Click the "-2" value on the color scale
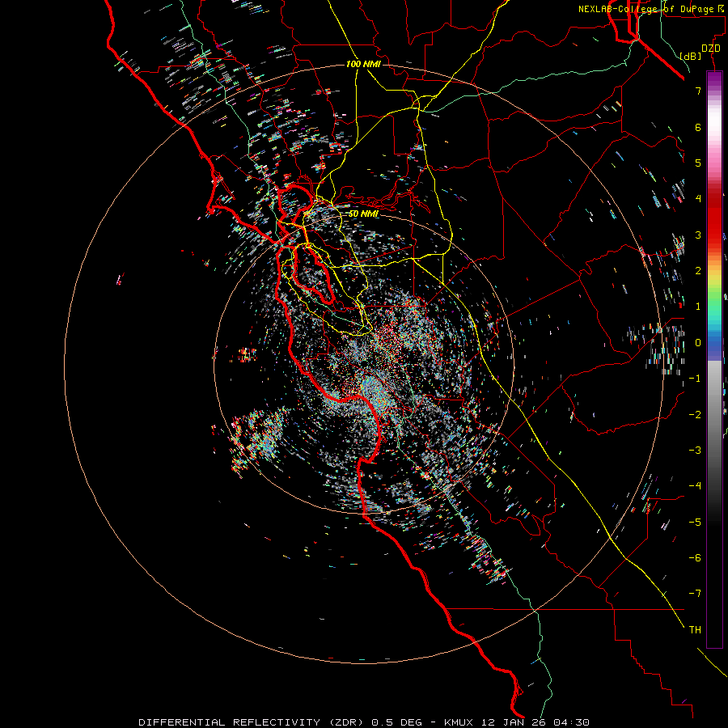The image size is (728, 728). (x=695, y=415)
